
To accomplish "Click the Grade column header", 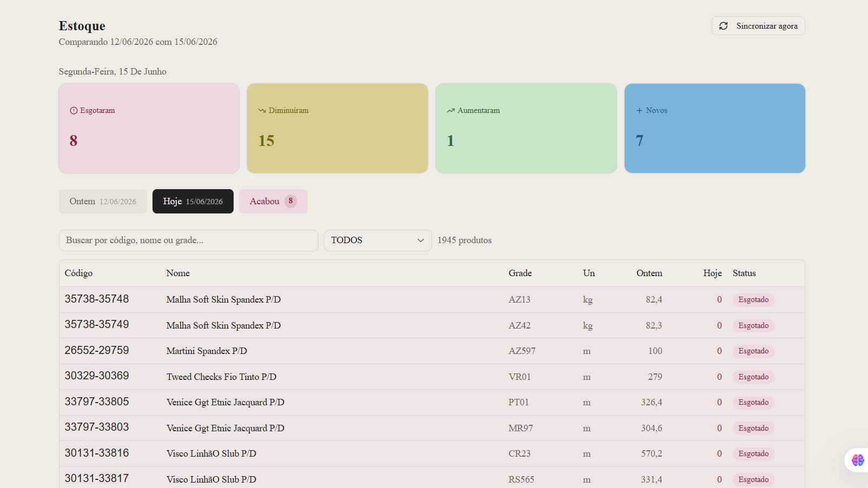I will 520,273.
